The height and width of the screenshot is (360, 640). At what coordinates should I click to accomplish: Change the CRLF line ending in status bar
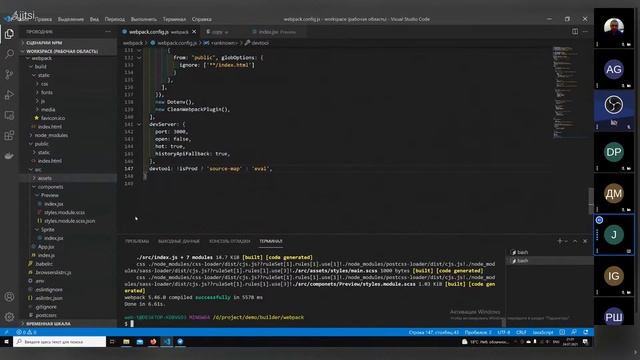(x=521, y=332)
